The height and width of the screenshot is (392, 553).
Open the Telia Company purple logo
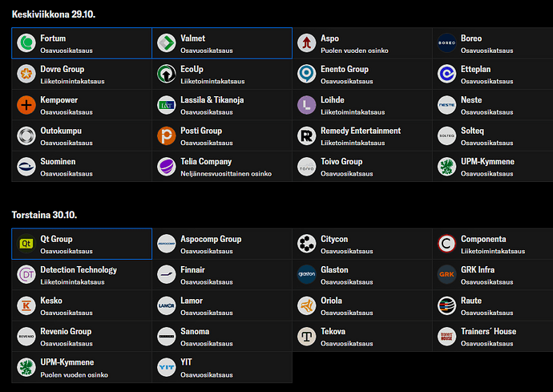(167, 167)
